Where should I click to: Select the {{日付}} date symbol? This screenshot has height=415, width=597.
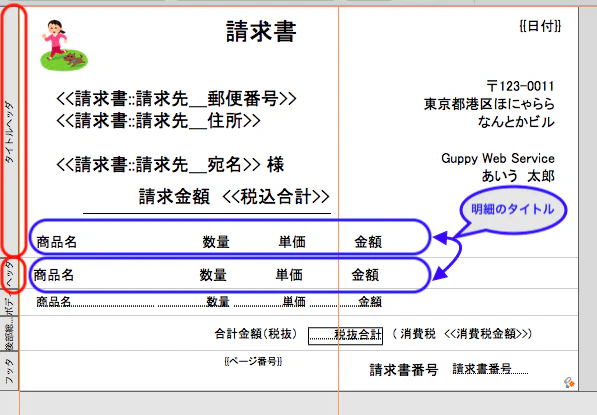coord(540,26)
